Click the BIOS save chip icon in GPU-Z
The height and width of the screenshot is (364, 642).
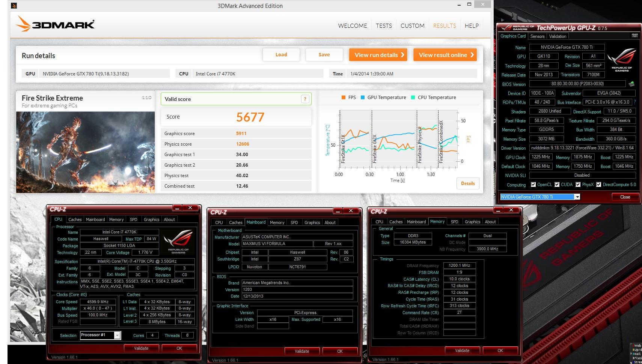(x=632, y=84)
